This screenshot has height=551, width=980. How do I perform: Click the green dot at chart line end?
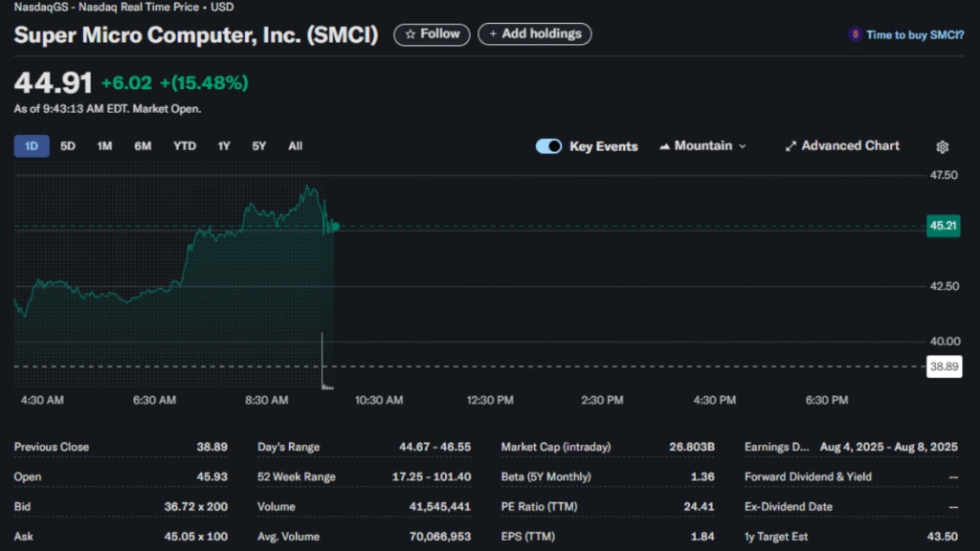pyautogui.click(x=336, y=226)
